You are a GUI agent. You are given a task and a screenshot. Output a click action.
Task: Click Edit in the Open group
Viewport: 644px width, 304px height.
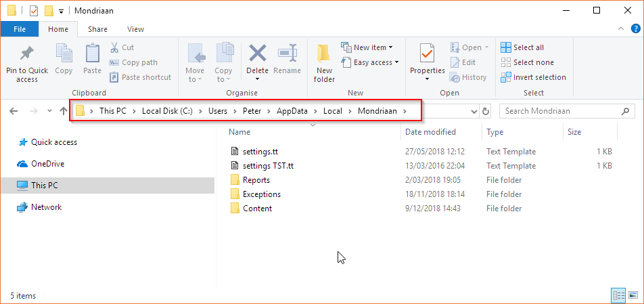click(x=463, y=62)
